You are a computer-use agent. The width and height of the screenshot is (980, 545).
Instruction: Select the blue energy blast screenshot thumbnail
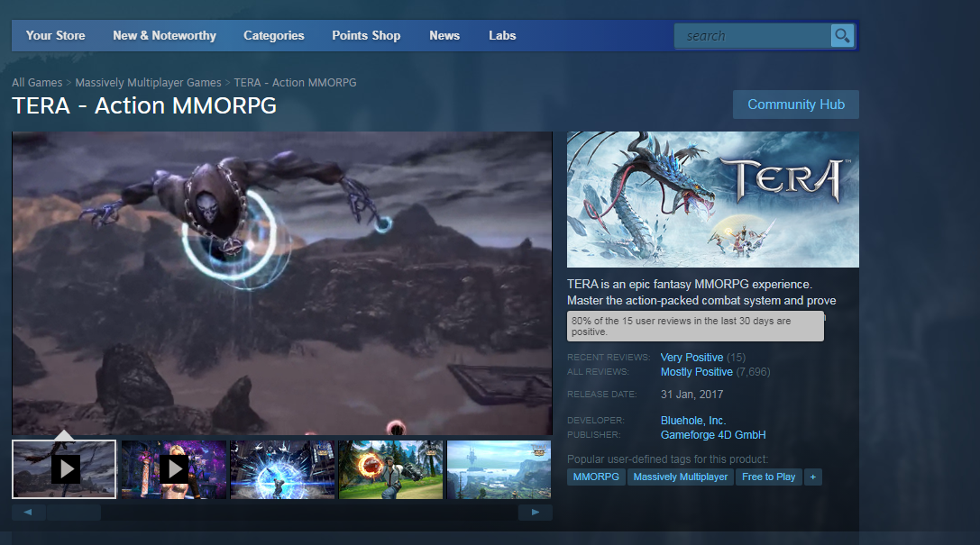coord(282,469)
